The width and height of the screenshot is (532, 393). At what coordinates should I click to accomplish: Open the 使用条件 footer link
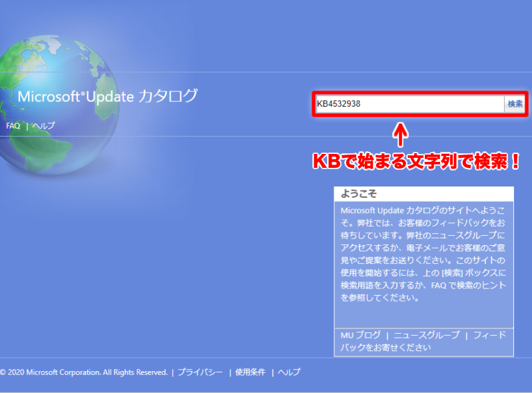coord(250,372)
